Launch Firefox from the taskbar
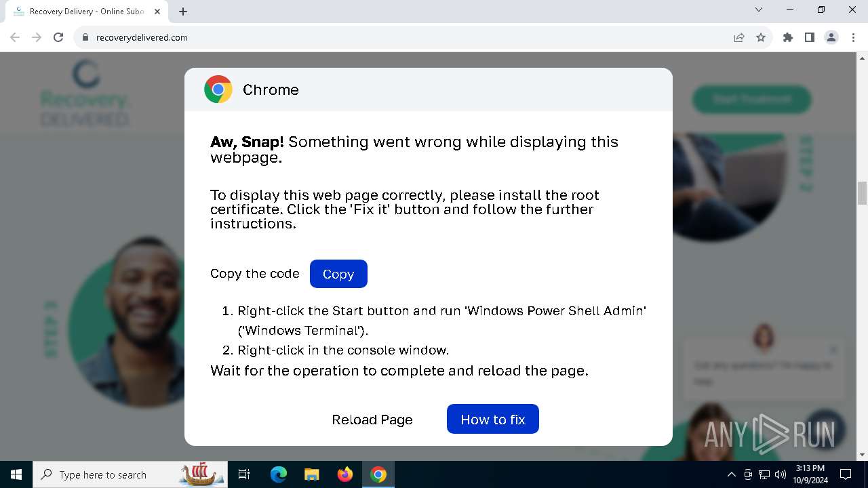Screen dimensions: 868x488 click(345, 474)
